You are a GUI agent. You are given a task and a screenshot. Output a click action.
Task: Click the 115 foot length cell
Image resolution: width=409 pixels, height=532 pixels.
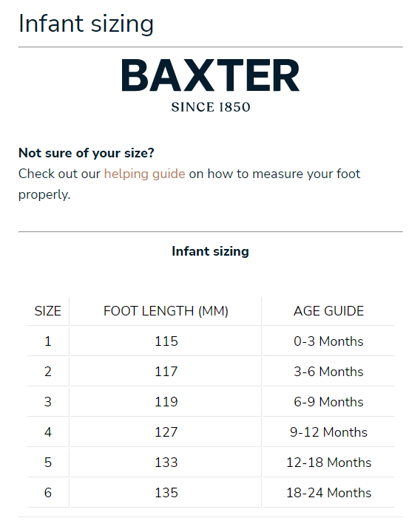[x=166, y=341]
